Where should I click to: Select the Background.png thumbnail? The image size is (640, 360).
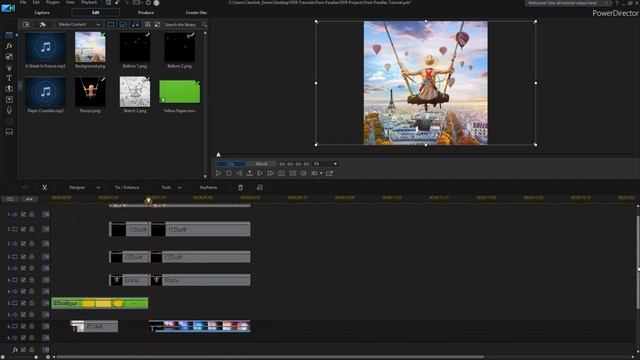point(90,48)
